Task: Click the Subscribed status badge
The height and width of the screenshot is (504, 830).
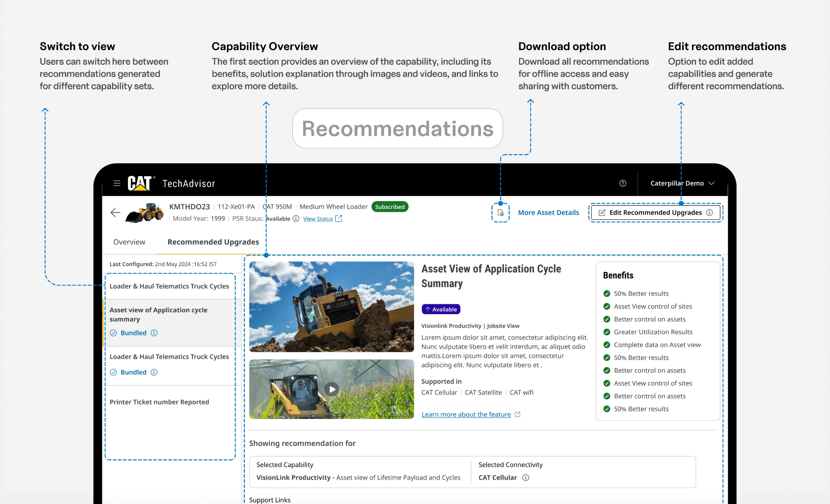Action: (x=390, y=207)
